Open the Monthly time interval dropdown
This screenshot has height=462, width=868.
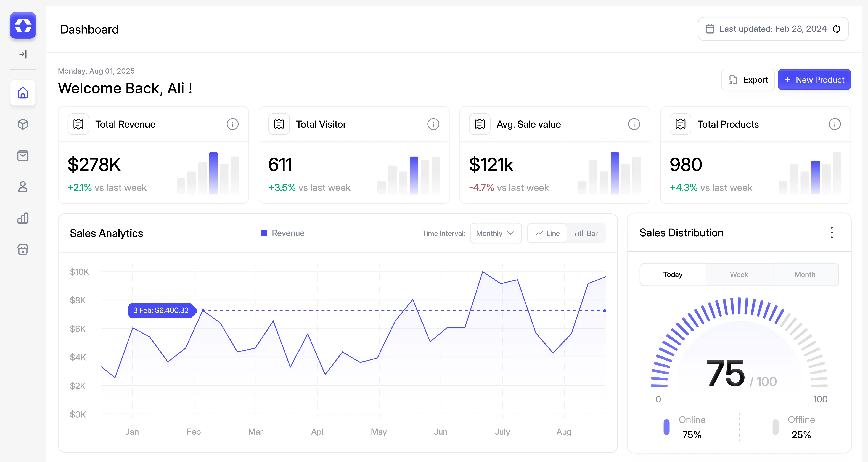pyautogui.click(x=495, y=233)
